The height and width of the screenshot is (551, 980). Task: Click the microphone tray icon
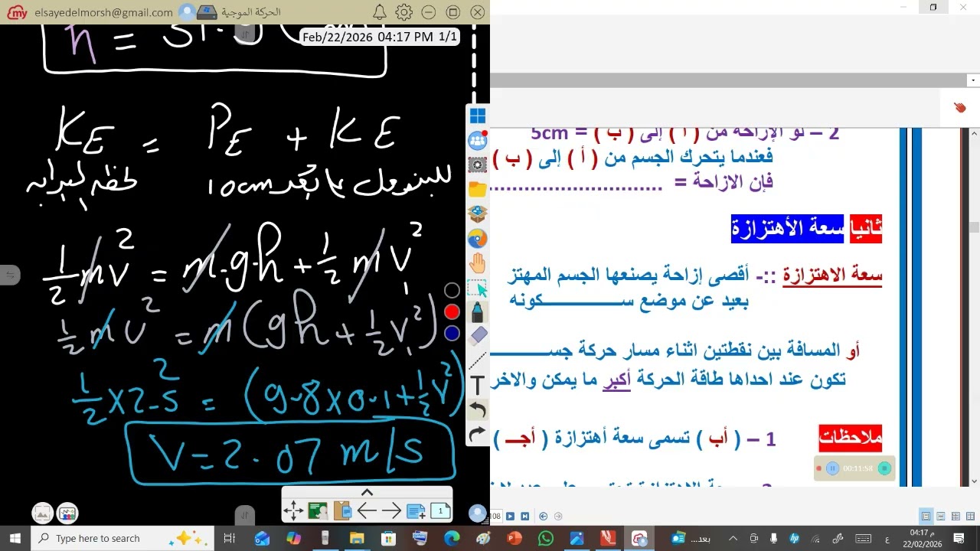tap(774, 539)
